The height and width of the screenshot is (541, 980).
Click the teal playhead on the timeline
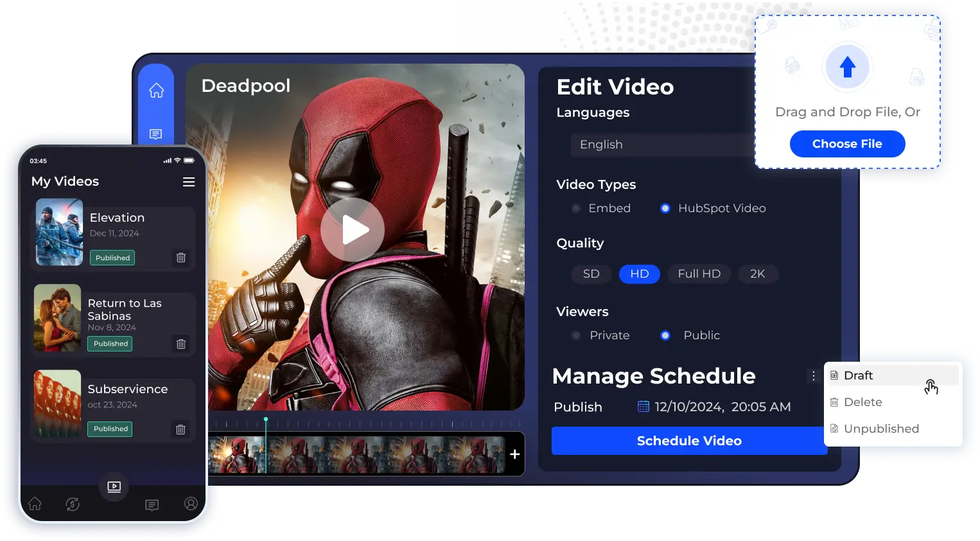tap(266, 445)
